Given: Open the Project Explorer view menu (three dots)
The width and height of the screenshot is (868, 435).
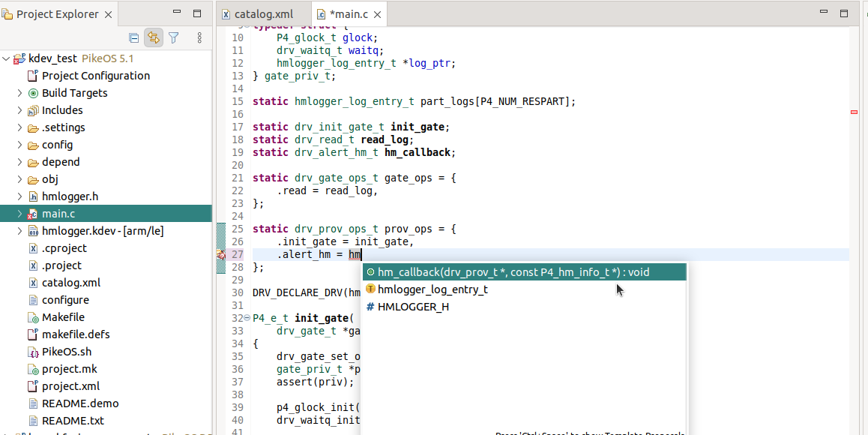Looking at the screenshot, I should pos(199,37).
